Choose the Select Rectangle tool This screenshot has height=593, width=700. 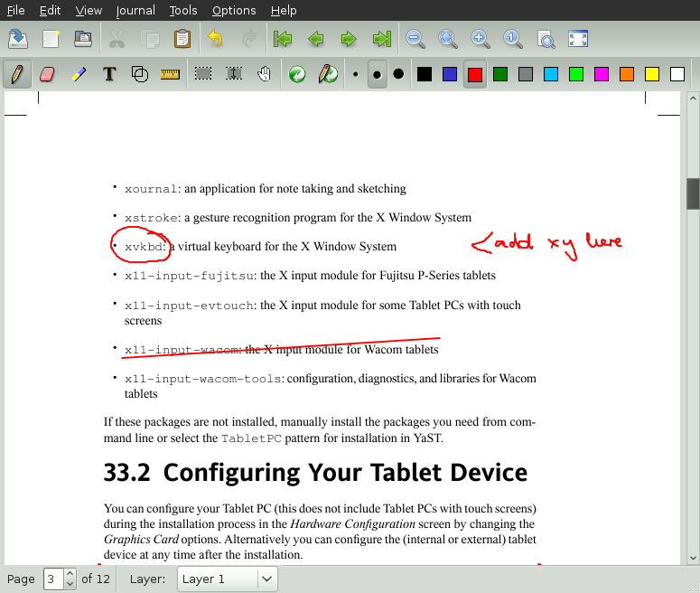203,73
